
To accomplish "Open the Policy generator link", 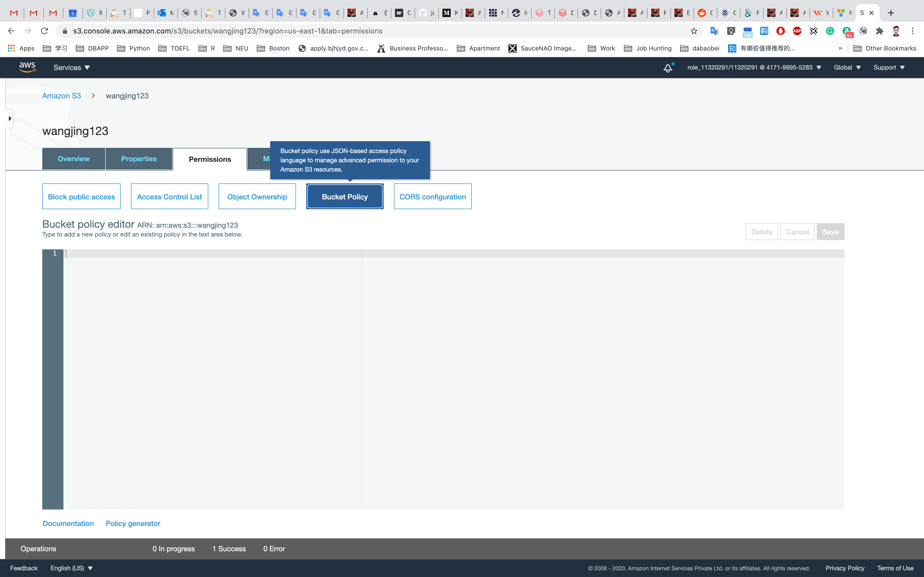I will tap(133, 523).
